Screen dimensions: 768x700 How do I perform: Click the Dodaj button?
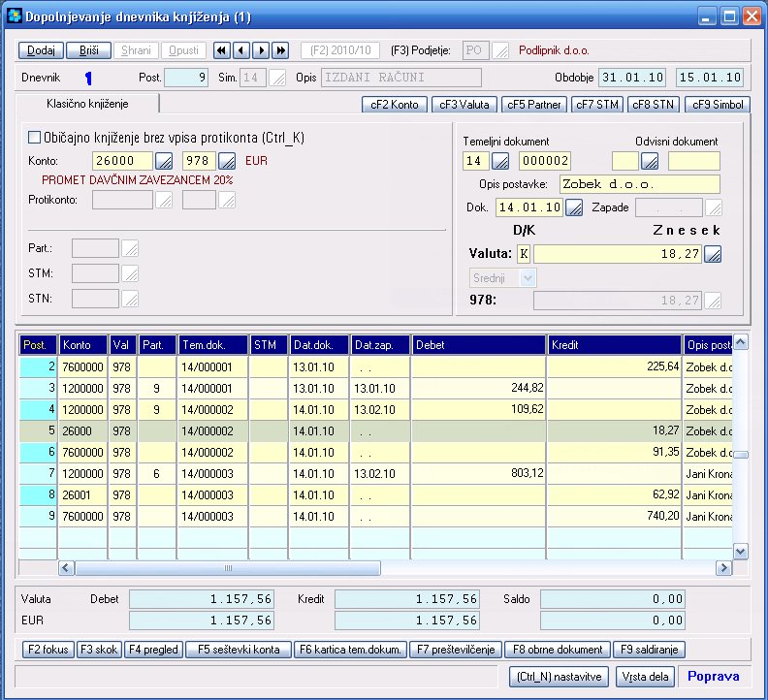(41, 50)
